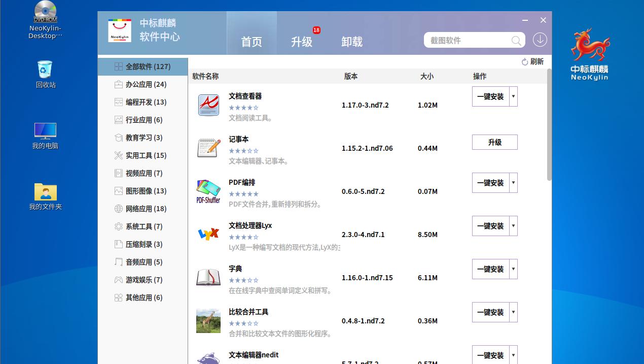Click the star rating of 文档查看器
Screen dimensions: 644x364
[244, 108]
